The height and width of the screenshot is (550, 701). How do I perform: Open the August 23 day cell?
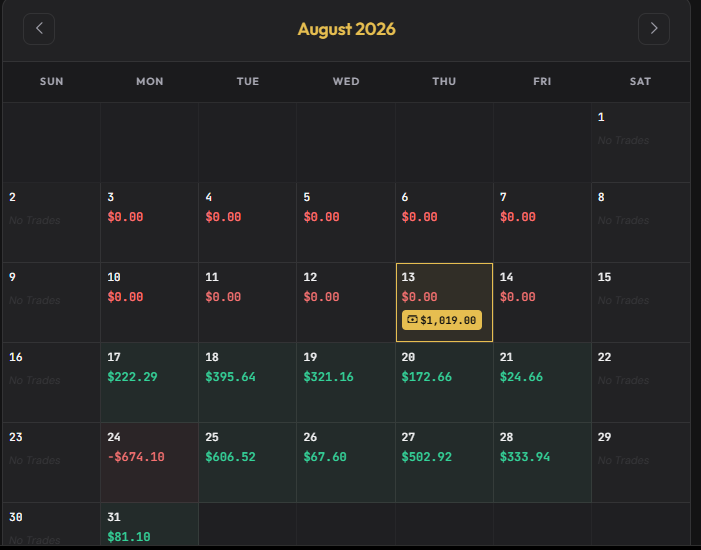pyautogui.click(x=51, y=463)
